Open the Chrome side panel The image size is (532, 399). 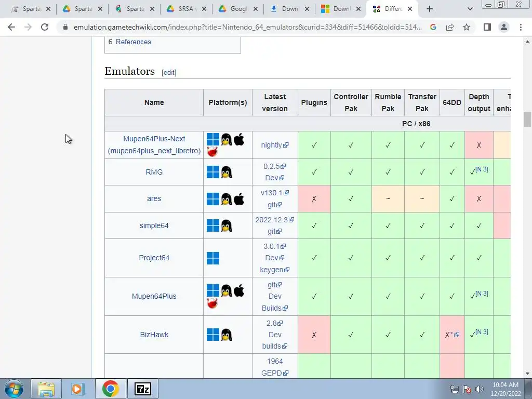pyautogui.click(x=487, y=27)
